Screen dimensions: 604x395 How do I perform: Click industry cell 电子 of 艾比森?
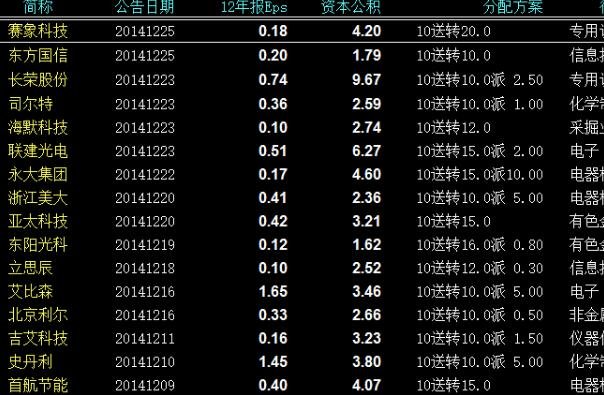click(584, 291)
